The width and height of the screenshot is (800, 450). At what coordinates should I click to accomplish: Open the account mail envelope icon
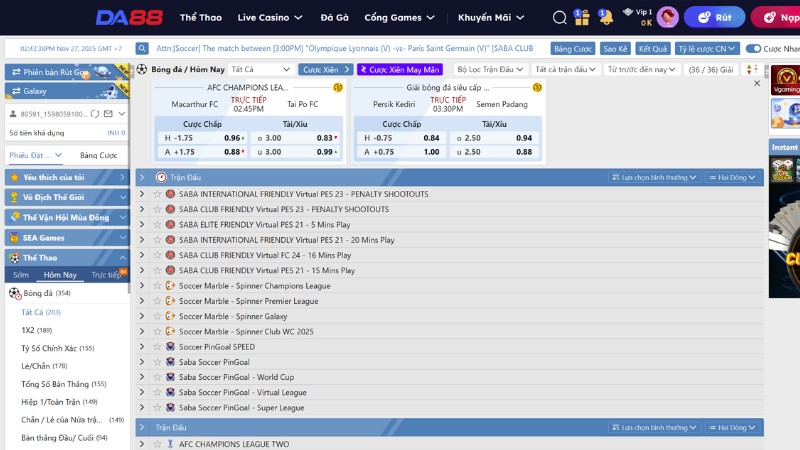108,114
